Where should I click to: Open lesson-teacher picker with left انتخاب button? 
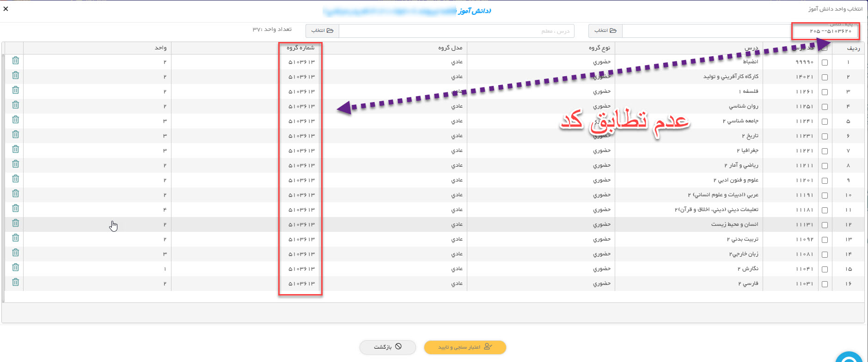(322, 30)
